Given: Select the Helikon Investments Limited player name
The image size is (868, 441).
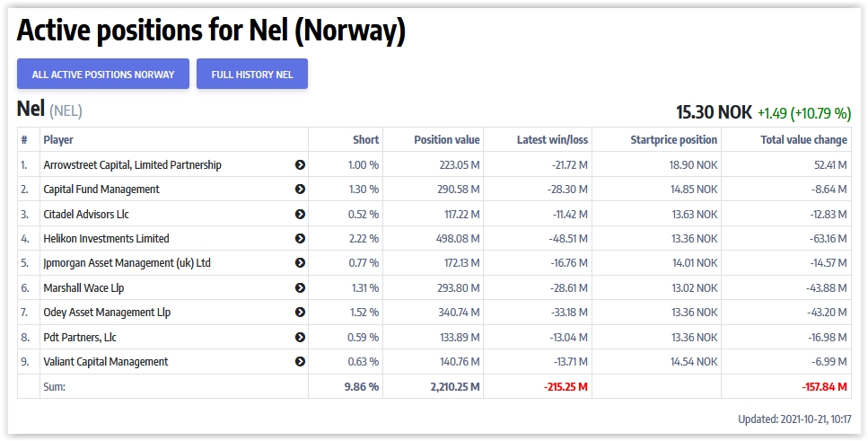Looking at the screenshot, I should pos(106,239).
